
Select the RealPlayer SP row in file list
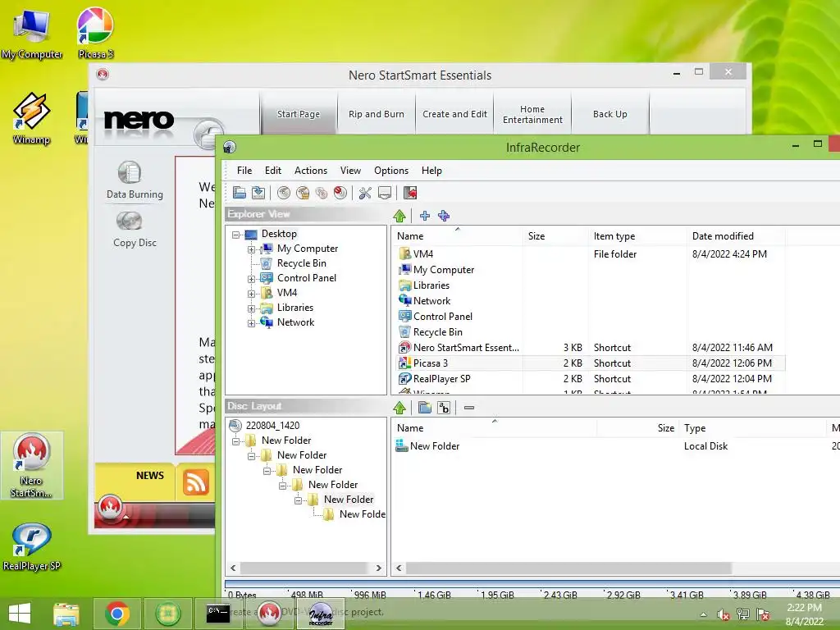coord(591,379)
